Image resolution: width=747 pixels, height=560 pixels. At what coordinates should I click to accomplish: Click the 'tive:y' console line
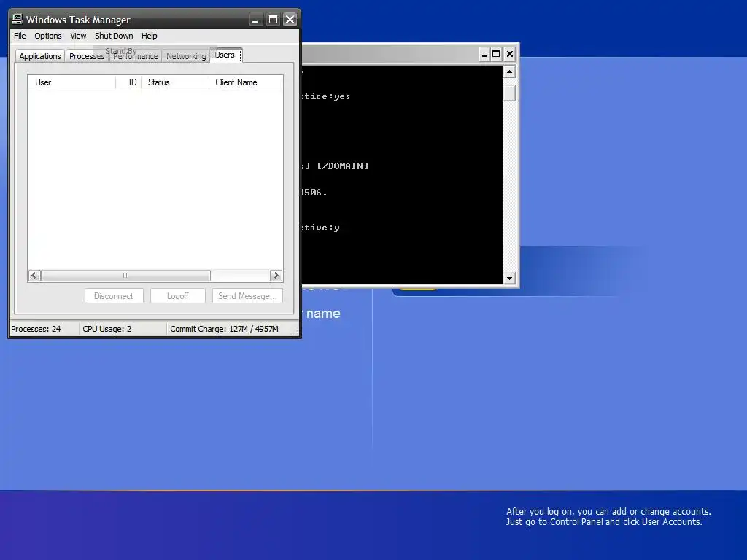click(x=321, y=227)
